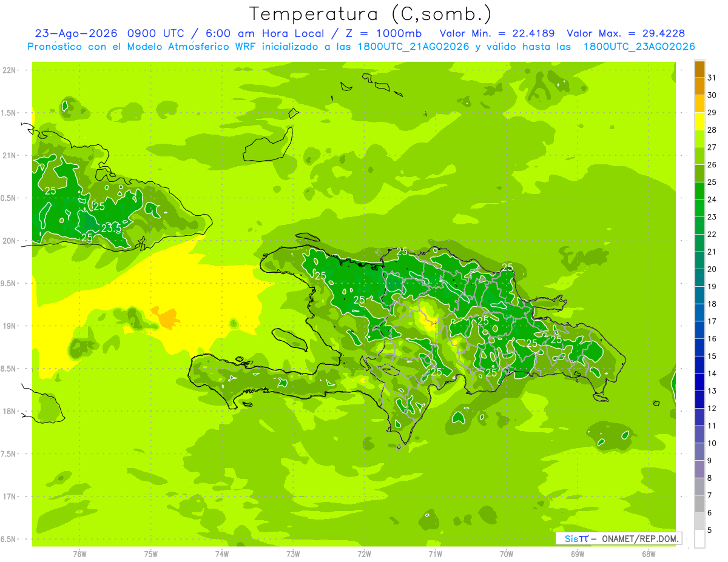This screenshot has height=562, width=728.
Task: Click the title "Temperatura (C,somb.)"
Action: click(x=370, y=14)
